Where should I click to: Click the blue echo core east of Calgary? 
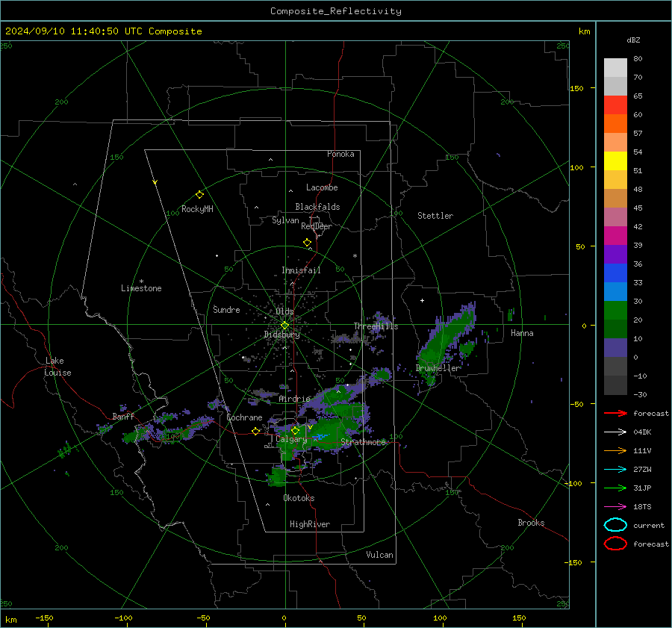(320, 437)
